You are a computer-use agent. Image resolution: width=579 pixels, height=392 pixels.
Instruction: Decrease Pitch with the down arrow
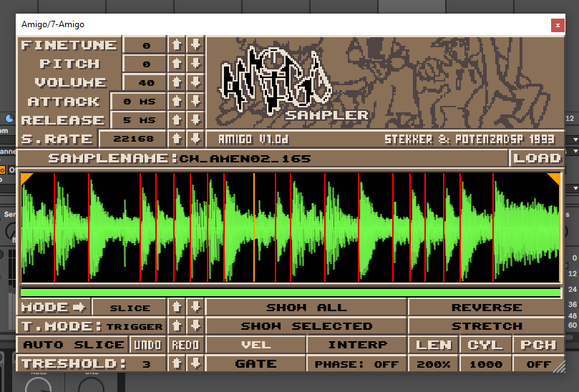[x=195, y=63]
